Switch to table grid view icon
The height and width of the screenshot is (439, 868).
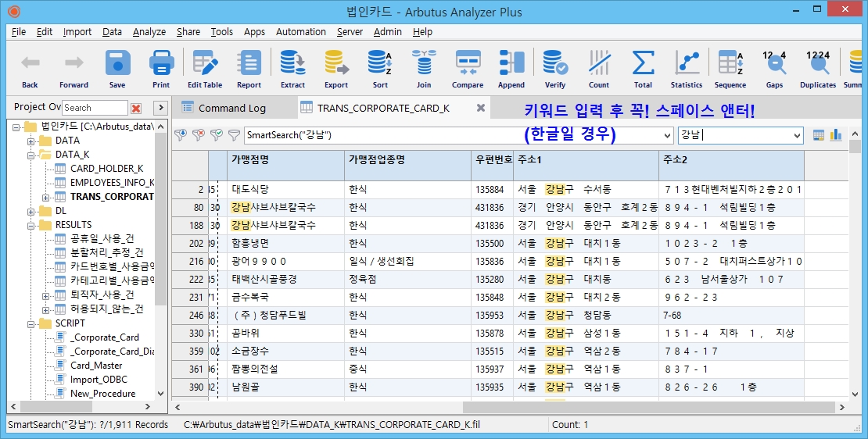pyautogui.click(x=818, y=135)
